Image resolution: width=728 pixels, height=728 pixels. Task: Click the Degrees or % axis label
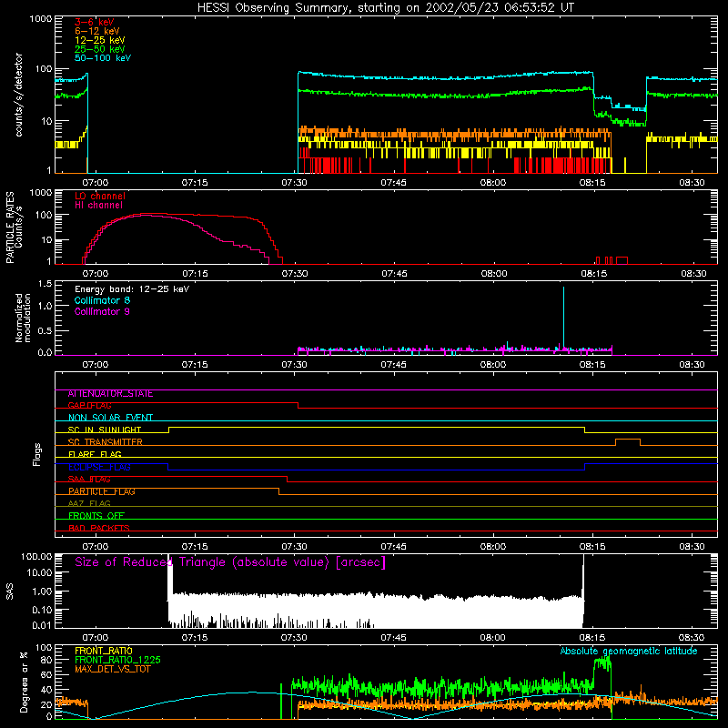coord(24,682)
